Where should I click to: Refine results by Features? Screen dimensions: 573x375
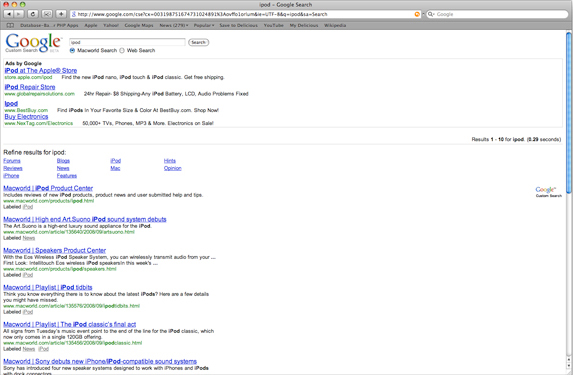(x=67, y=176)
